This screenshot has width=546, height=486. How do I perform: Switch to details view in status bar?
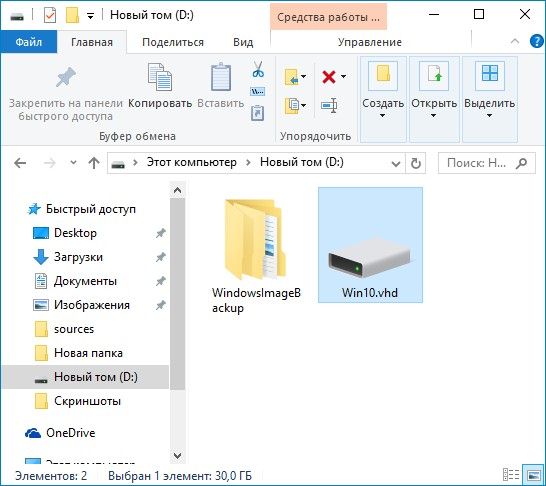tap(511, 475)
